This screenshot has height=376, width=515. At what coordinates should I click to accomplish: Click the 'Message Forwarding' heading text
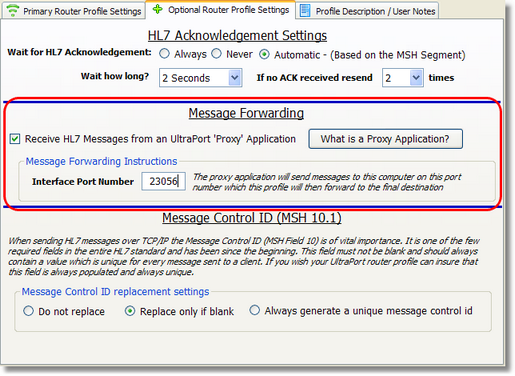[x=246, y=113]
